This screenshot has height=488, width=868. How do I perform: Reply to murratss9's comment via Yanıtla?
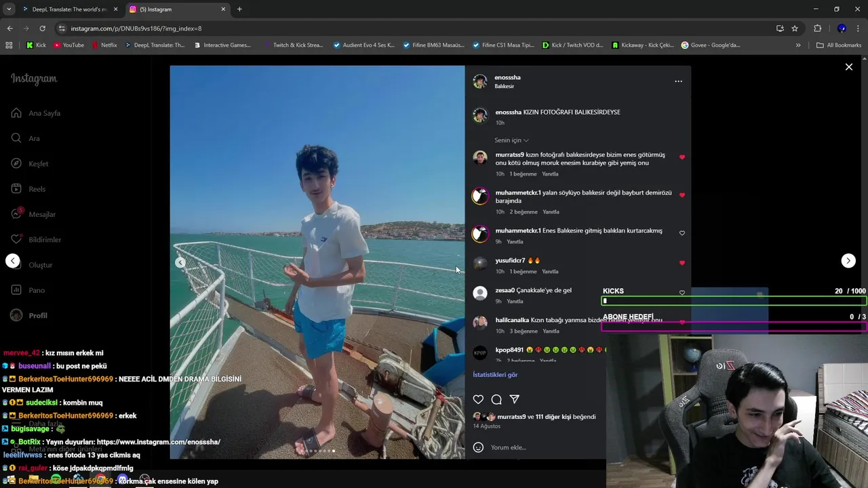click(550, 174)
